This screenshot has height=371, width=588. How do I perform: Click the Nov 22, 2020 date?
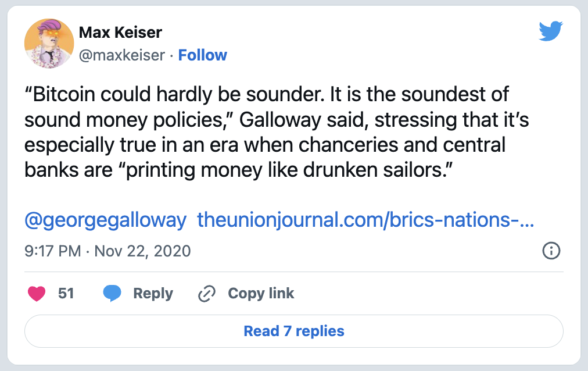click(x=142, y=251)
